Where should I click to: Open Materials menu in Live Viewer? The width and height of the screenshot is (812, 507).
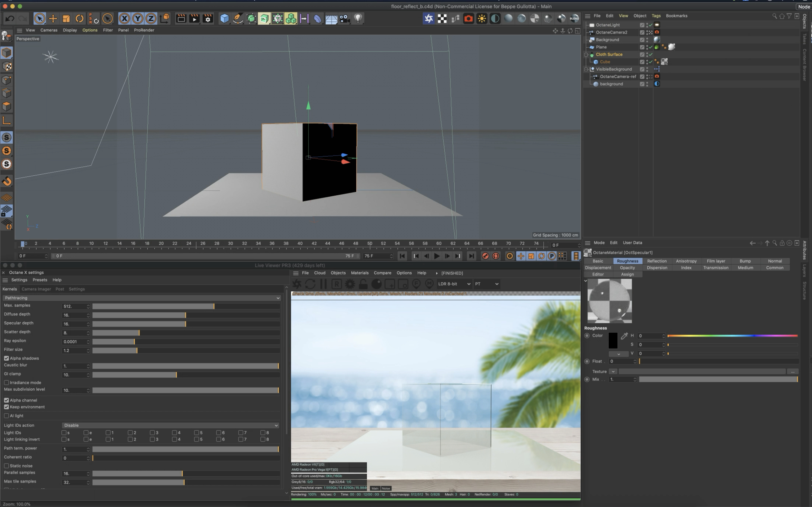pos(359,273)
